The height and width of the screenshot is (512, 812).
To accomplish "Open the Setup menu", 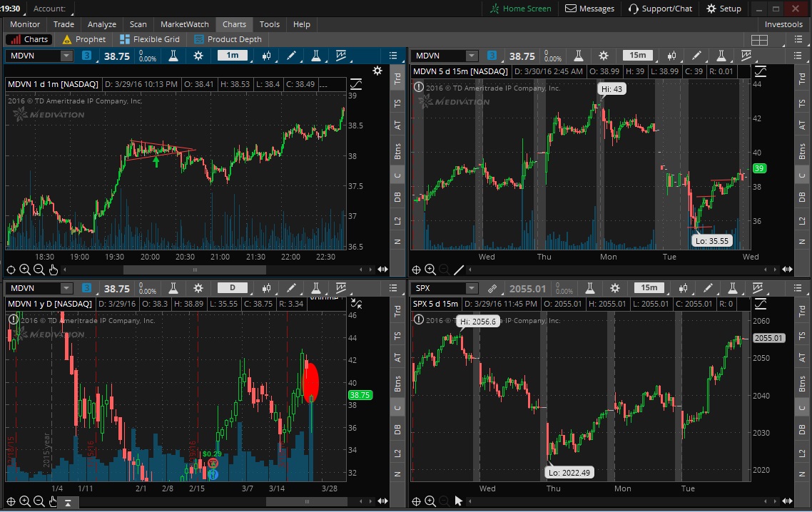I will 724,9.
